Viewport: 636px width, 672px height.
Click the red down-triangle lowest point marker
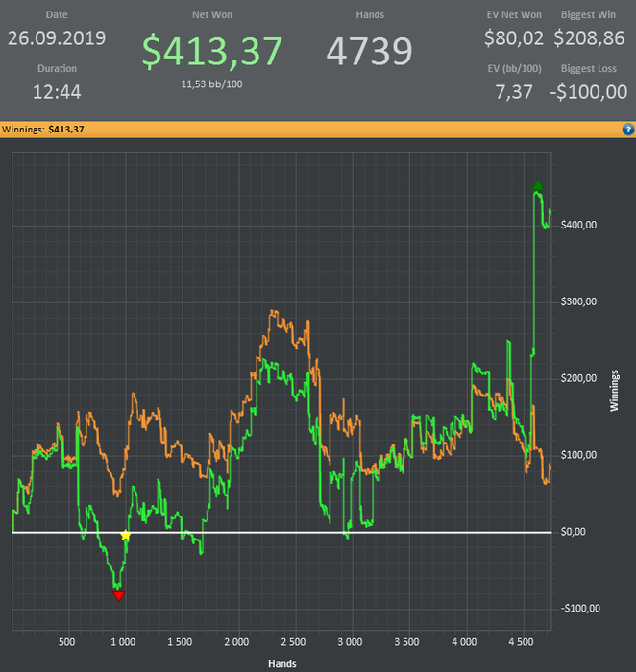point(119,596)
